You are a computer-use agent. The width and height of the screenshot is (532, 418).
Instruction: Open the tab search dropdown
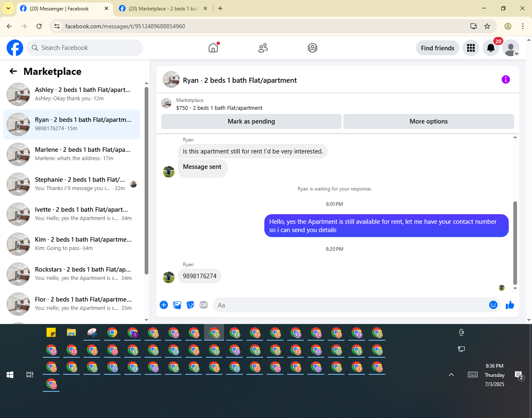[x=8, y=8]
